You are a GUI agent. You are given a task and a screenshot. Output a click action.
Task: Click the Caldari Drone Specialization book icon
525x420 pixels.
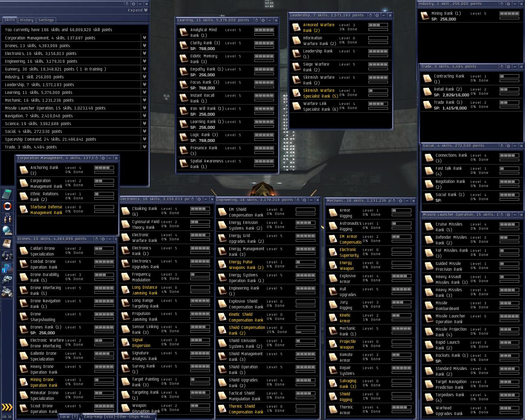coord(24,251)
